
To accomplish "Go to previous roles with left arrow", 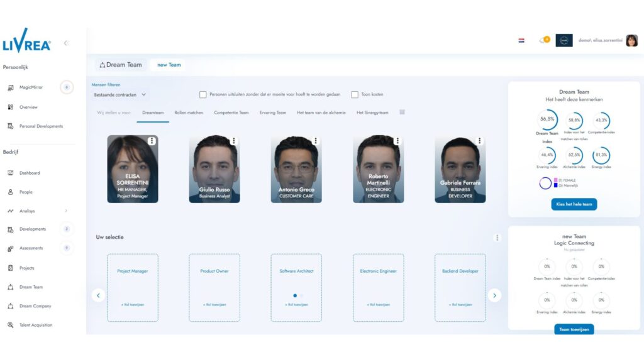I will point(98,295).
